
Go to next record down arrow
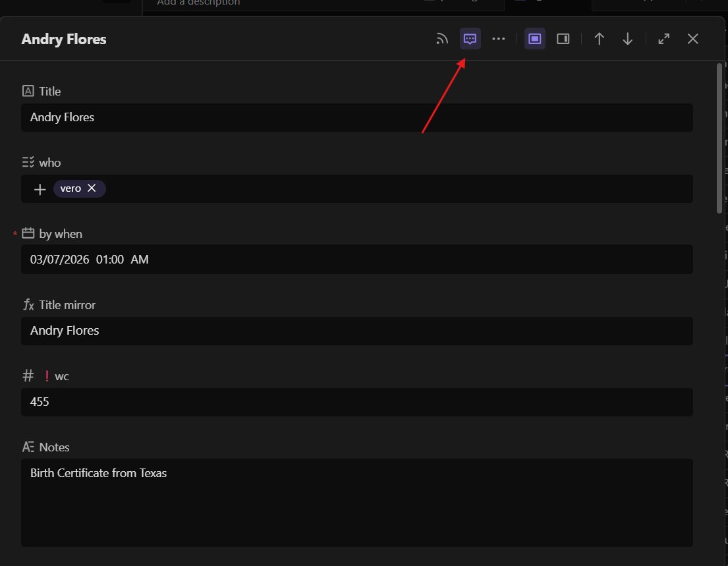[627, 39]
